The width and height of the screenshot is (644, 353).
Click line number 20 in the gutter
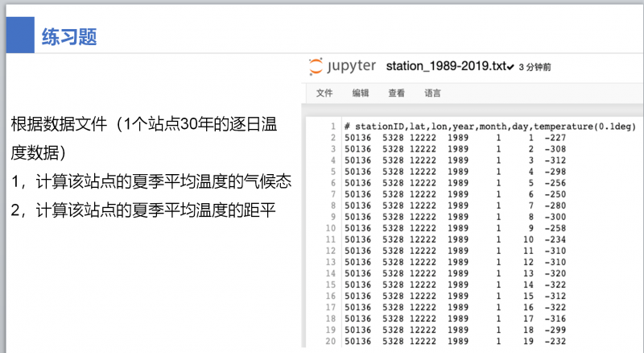tap(330, 342)
